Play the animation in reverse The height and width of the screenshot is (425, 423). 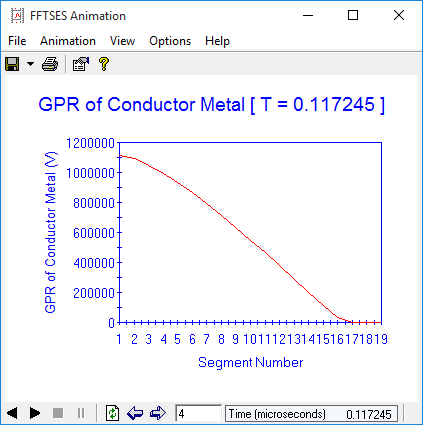(12, 413)
